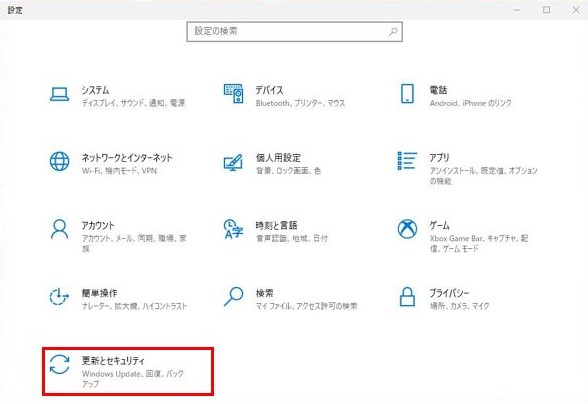This screenshot has width=588, height=404.
Task: Click 'Wi-Fi、機内モード、VPN' description text
Action: tap(119, 171)
